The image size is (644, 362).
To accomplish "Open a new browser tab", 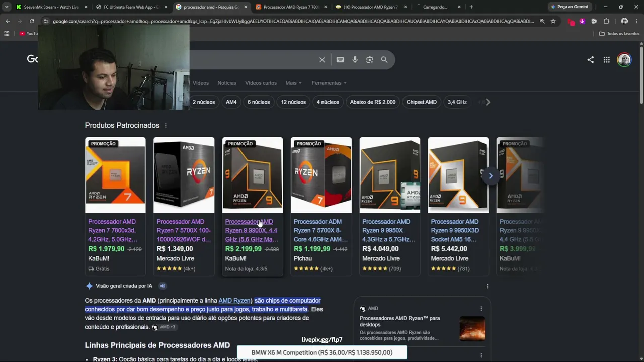I will 471,7.
